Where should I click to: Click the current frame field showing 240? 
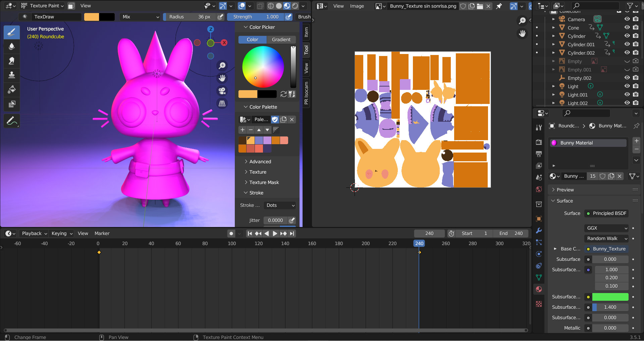(x=429, y=233)
